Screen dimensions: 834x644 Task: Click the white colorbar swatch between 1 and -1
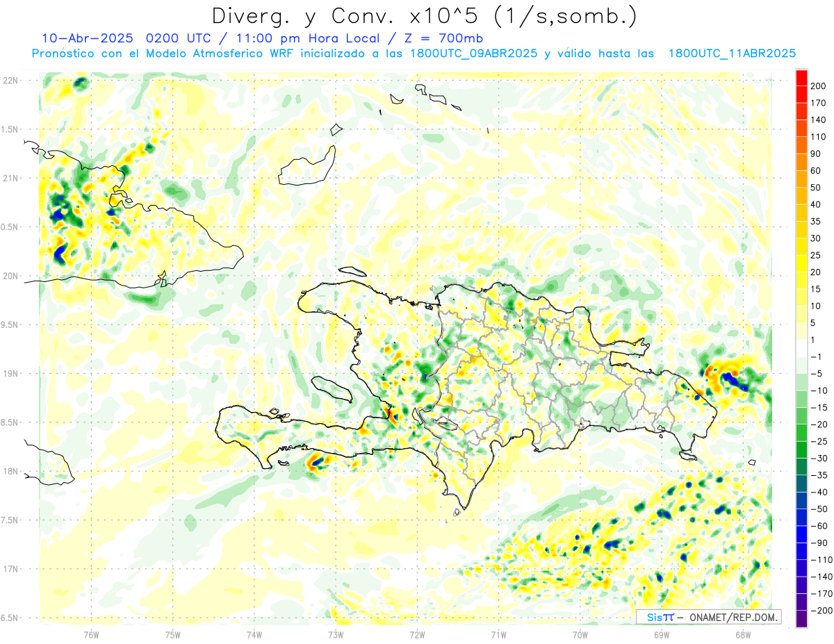[x=801, y=348]
